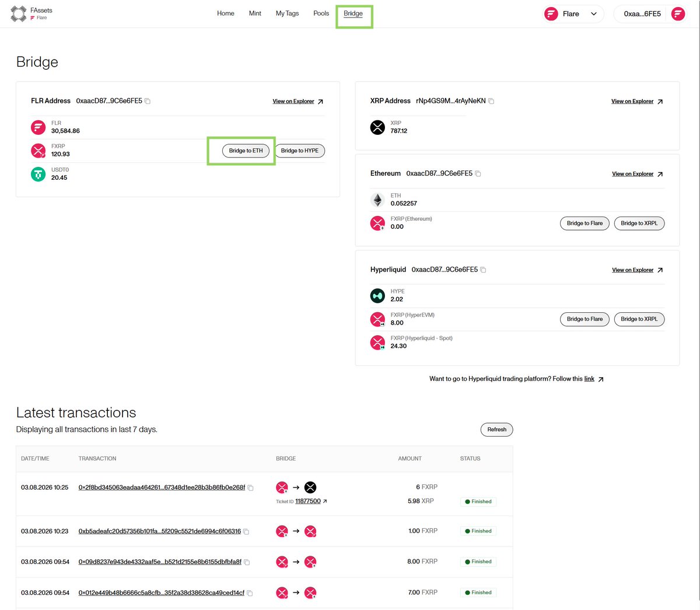Bridge HyperEVM FXRP to XRPL
Screen dimensions: 700x610
pyautogui.click(x=639, y=319)
